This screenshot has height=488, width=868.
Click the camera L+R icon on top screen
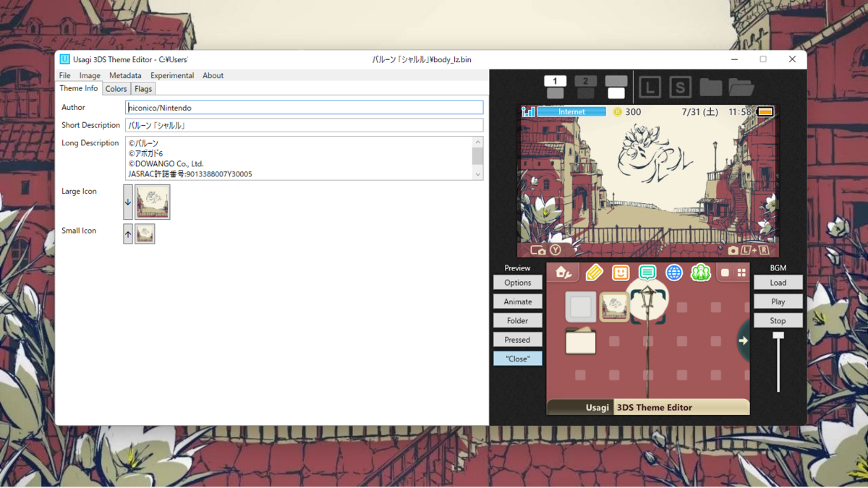click(x=748, y=250)
